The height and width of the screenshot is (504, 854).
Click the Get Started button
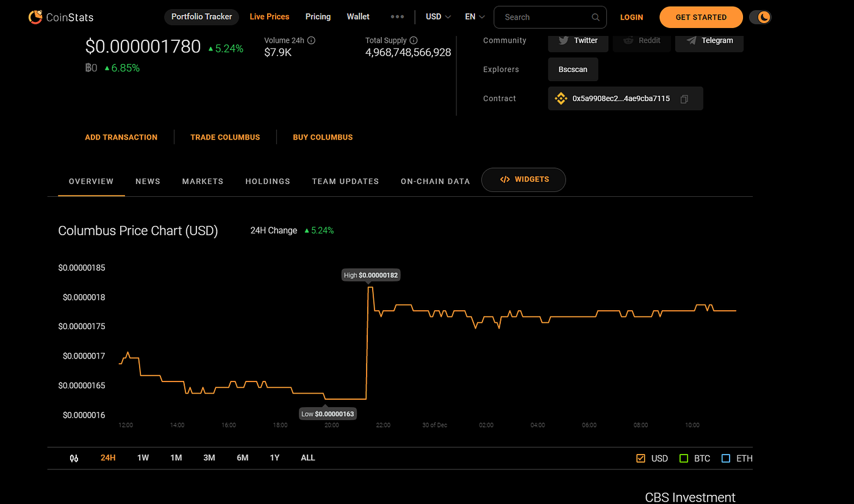coord(701,18)
